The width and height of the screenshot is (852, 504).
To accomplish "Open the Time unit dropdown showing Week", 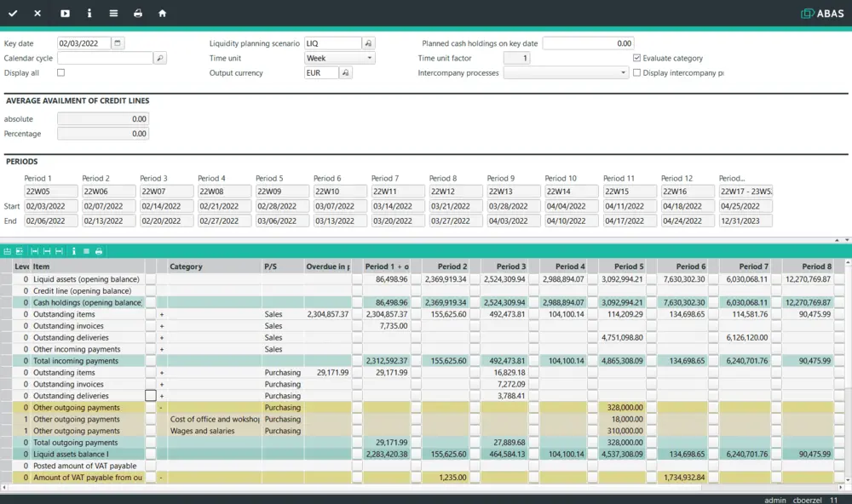I will [340, 58].
